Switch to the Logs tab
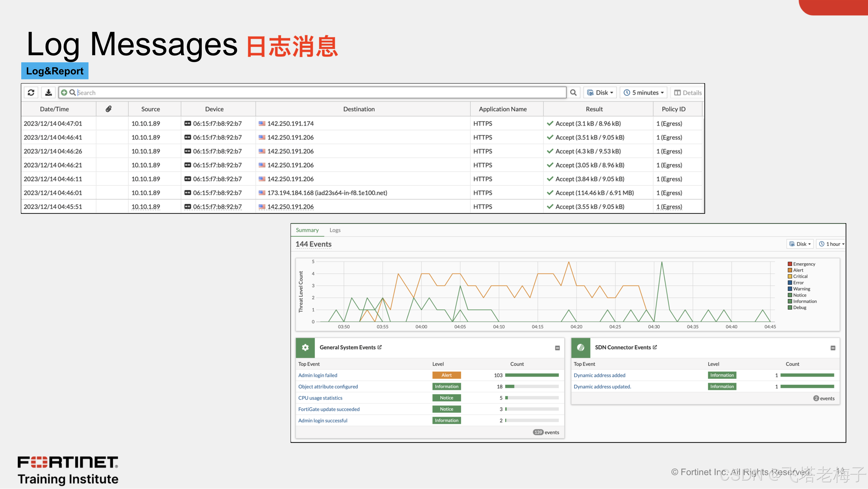This screenshot has width=868, height=489. pos(335,230)
